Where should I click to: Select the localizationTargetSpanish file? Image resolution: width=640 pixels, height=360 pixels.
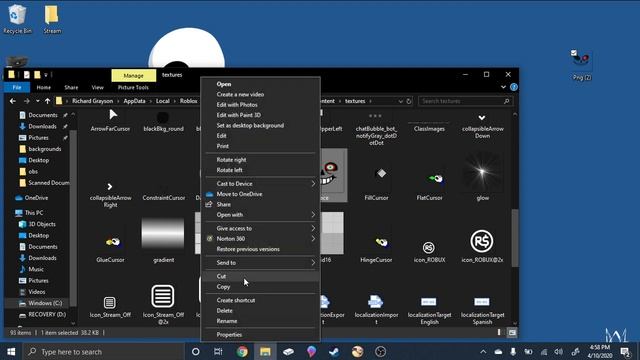tap(482, 310)
